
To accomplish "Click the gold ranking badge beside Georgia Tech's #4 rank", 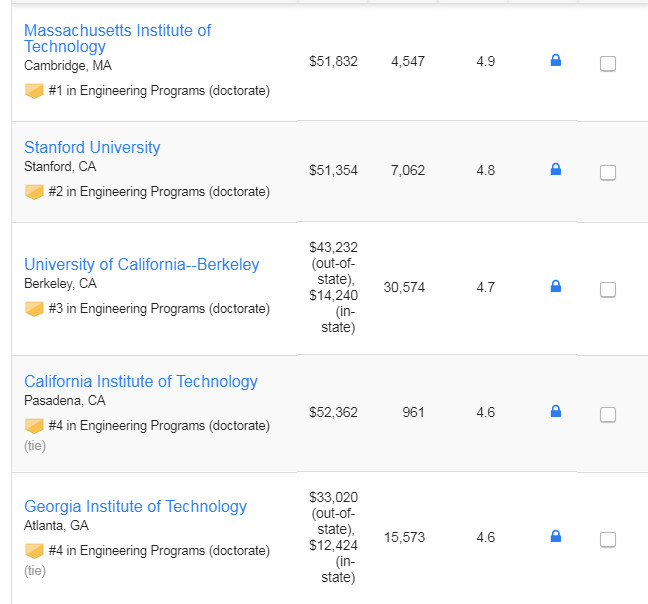I will click(x=34, y=551).
